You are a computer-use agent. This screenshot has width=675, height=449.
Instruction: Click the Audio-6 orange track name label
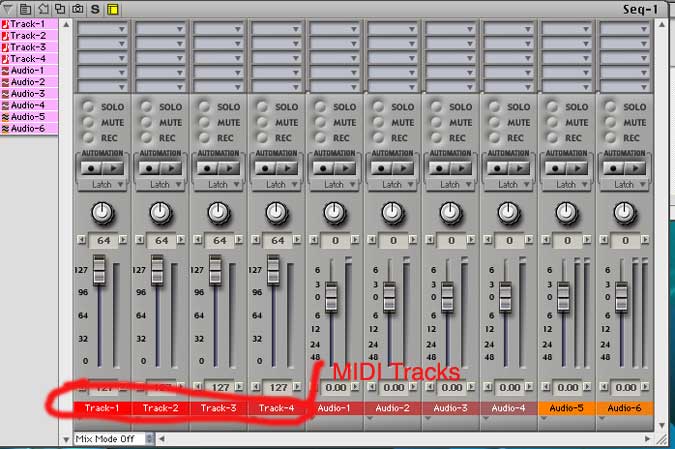tap(624, 408)
